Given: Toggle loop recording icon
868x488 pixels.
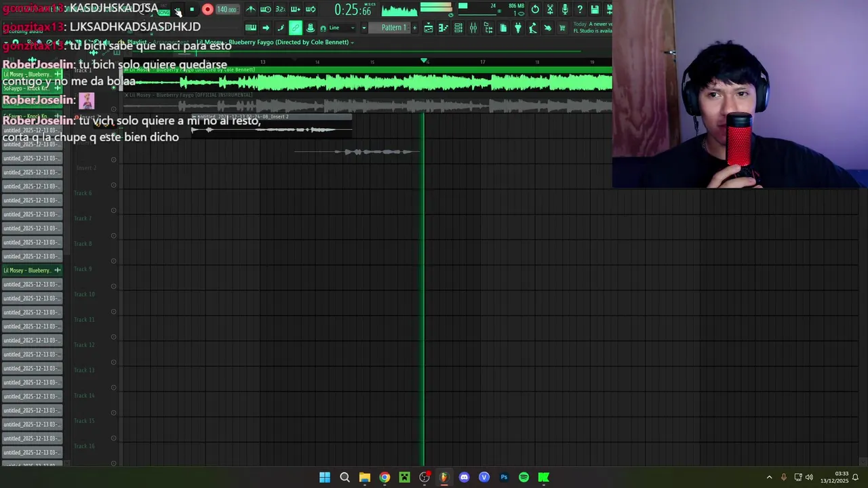Looking at the screenshot, I should click(x=311, y=9).
